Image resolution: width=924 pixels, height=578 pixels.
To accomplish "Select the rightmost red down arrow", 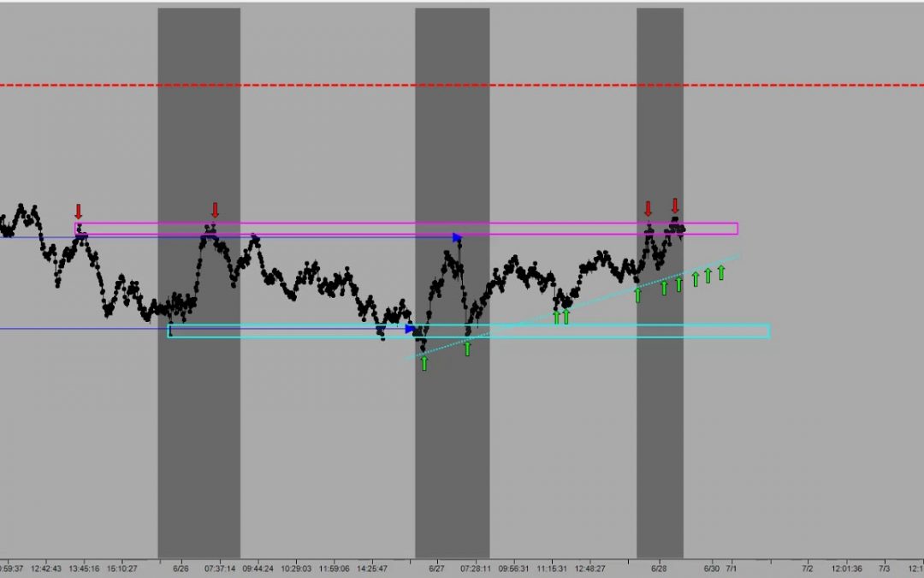I will pyautogui.click(x=675, y=206).
